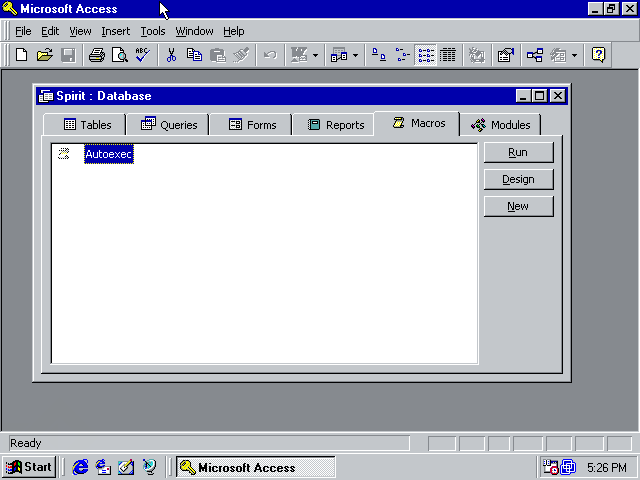
Task: Open Print Preview from the toolbar
Action: [x=120, y=55]
